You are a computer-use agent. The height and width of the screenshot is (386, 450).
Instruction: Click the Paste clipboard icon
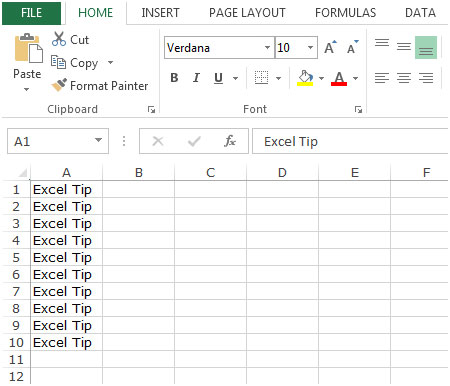tap(28, 48)
